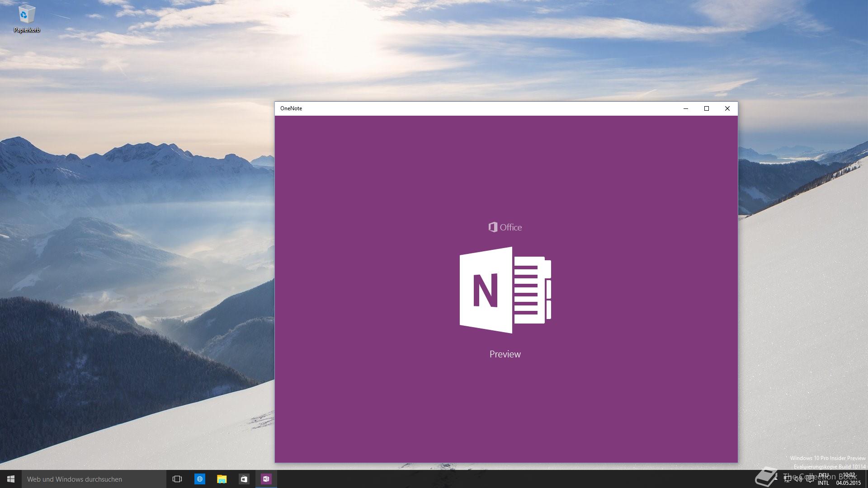Show hidden system tray icons
The height and width of the screenshot is (488, 868).
(x=776, y=479)
